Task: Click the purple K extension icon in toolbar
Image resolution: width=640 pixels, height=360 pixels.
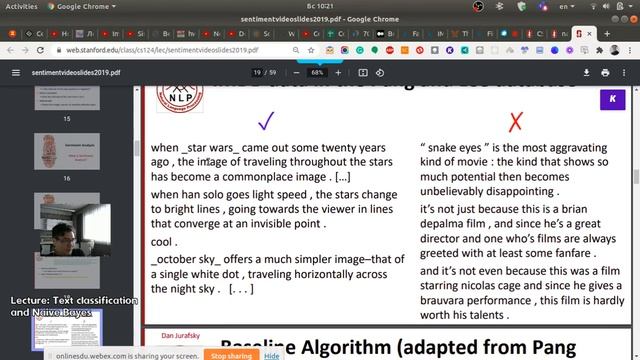Action: tap(449, 50)
